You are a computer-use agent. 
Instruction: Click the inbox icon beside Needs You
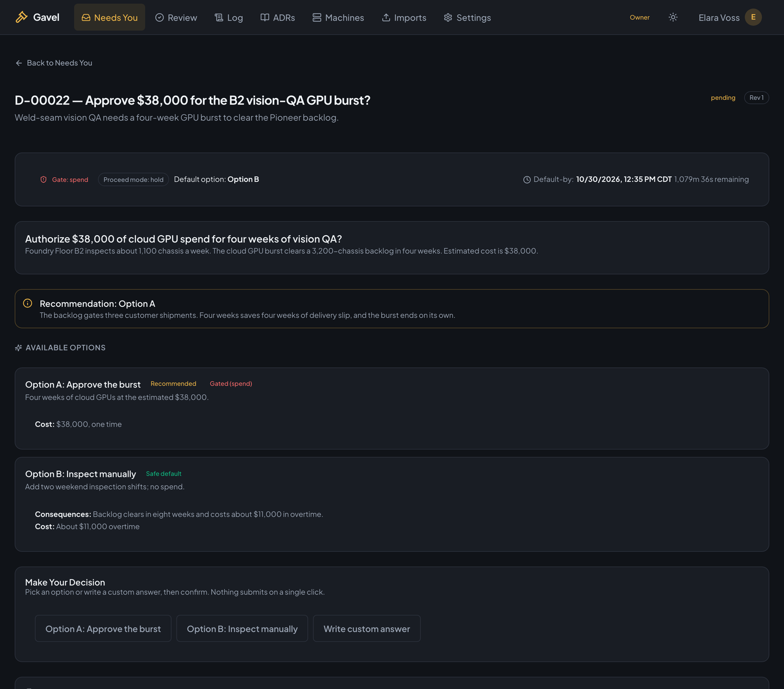point(86,17)
